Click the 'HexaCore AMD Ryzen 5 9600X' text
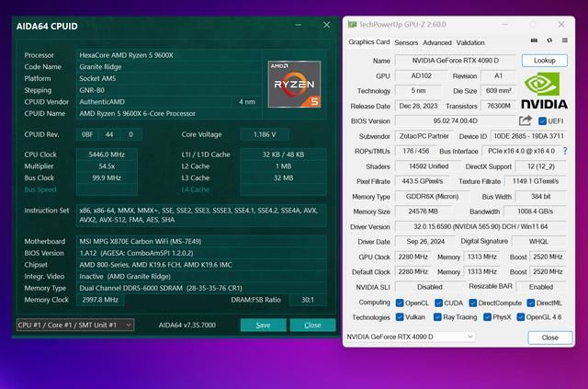This screenshot has height=389, width=588. (126, 55)
